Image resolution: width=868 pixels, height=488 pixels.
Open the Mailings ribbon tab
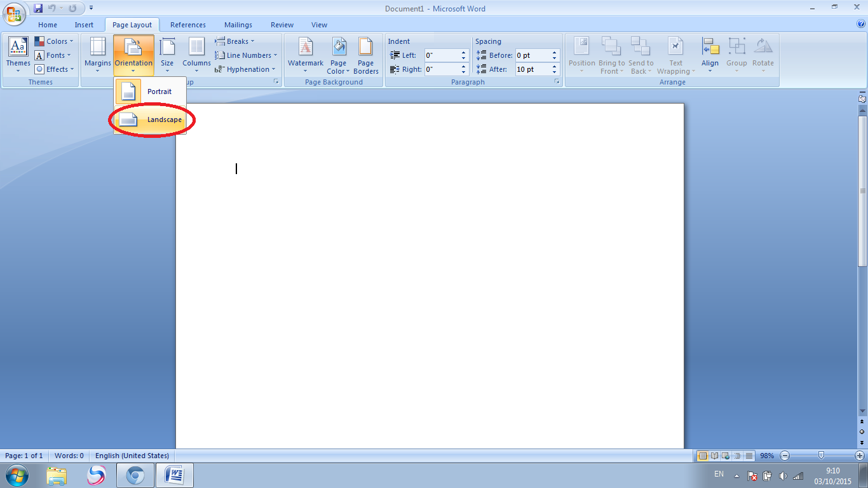238,25
